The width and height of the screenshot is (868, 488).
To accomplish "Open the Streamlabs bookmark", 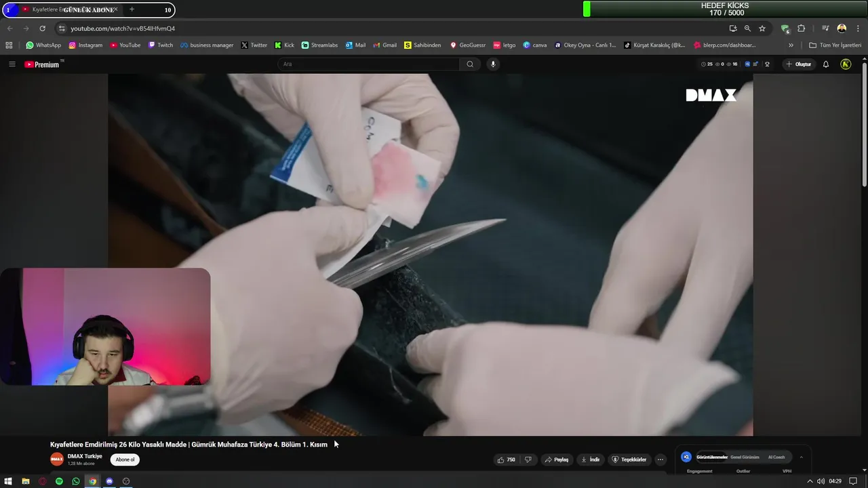I will coord(319,45).
